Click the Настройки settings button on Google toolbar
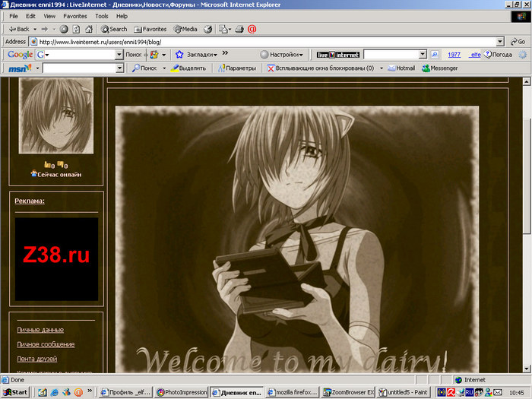Image resolution: width=532 pixels, height=399 pixels. (x=282, y=54)
